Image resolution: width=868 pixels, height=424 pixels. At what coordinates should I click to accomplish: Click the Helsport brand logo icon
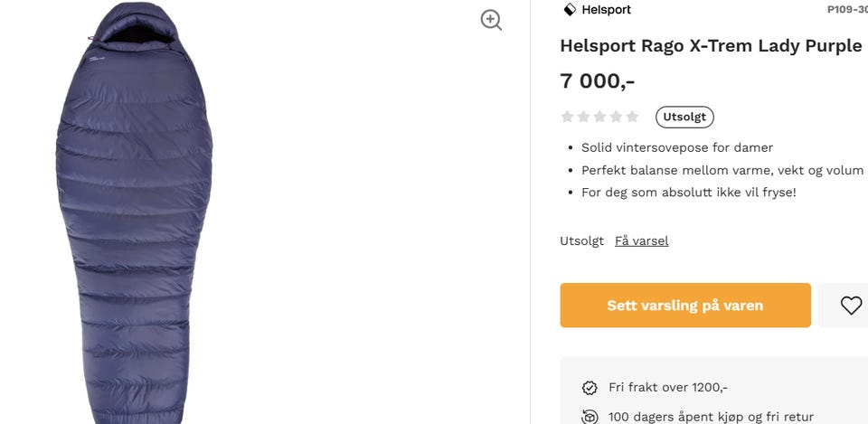tap(570, 10)
